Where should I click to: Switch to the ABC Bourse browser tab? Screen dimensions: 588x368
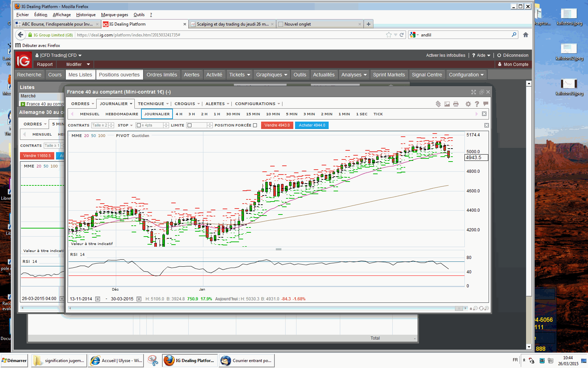(57, 24)
